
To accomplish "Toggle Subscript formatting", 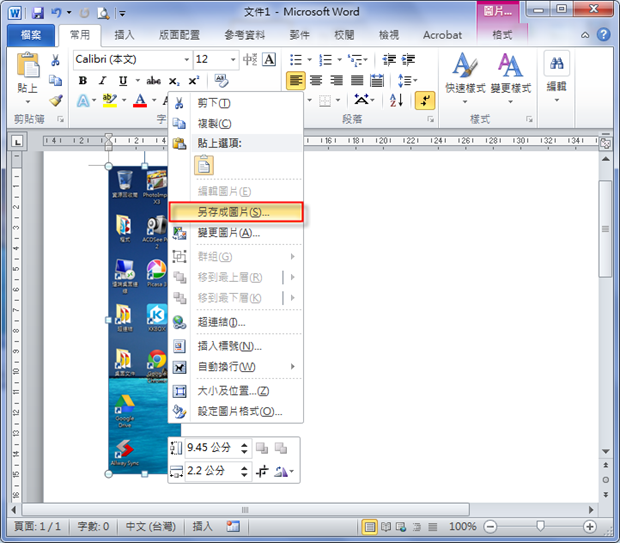I will [174, 81].
